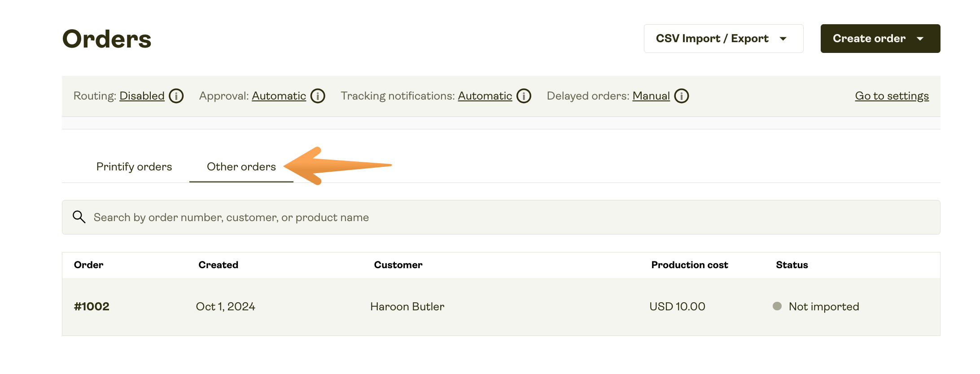Open the Tracking notifications info icon

[x=524, y=96]
